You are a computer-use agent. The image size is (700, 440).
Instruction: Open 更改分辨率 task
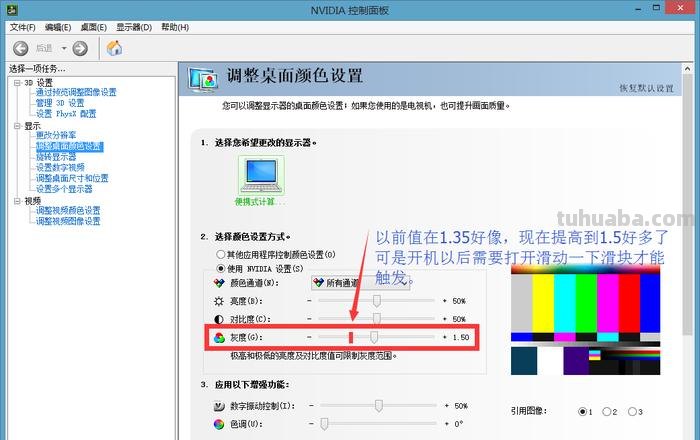56,135
